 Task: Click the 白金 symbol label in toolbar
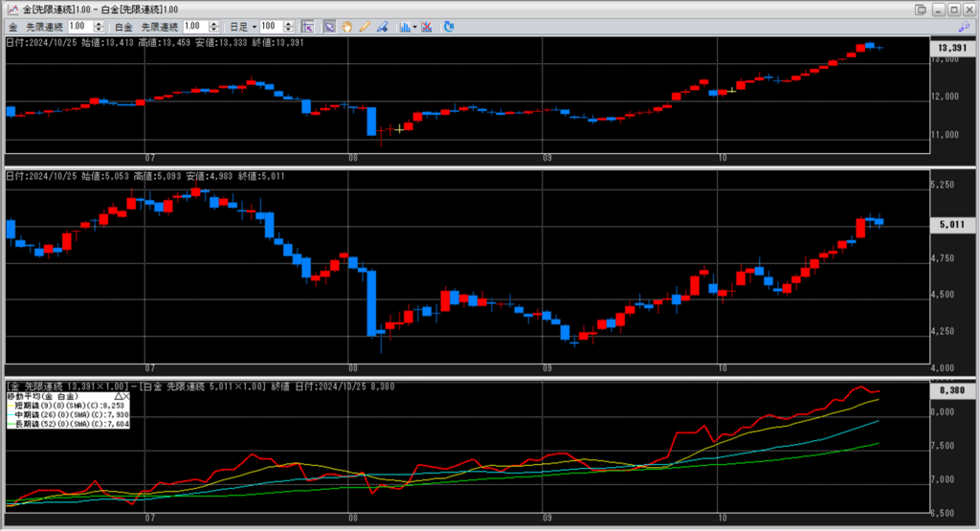point(122,26)
